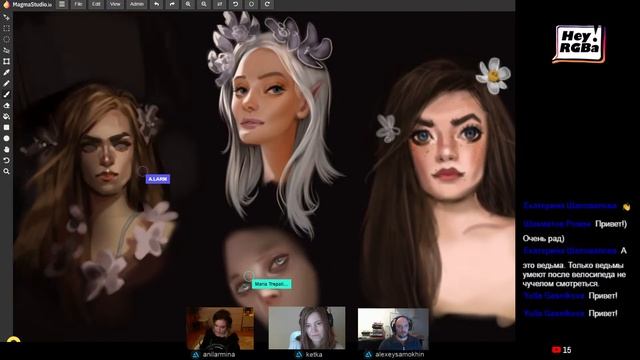Click the 'Очень рад)' chat message

pyautogui.click(x=543, y=238)
